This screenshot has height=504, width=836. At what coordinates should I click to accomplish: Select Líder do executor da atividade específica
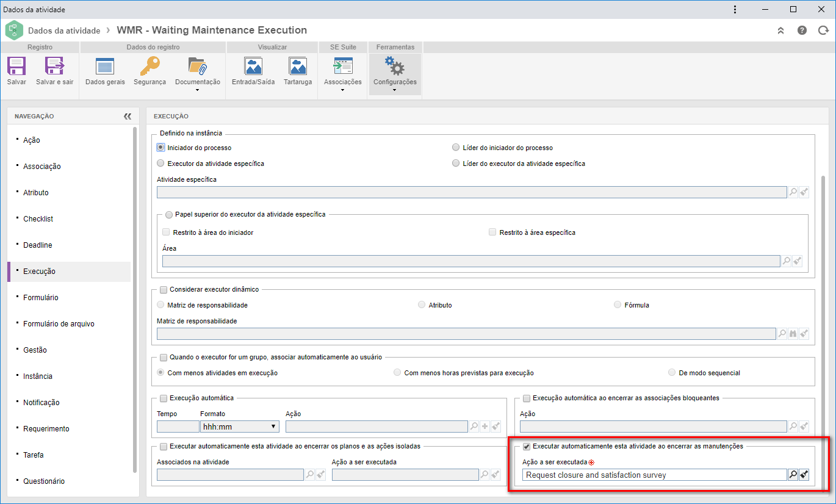click(456, 164)
